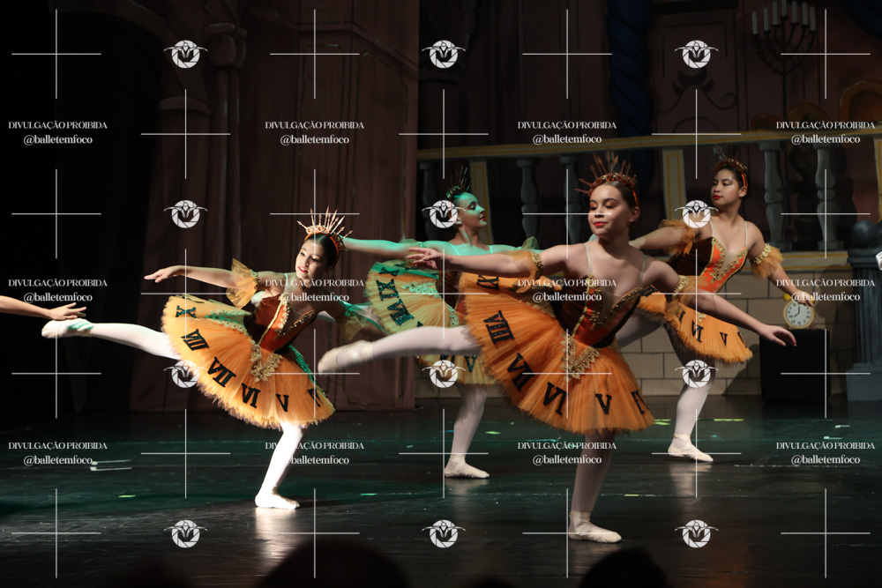Click the rose logo watermark over green dancer's face

coord(443,213)
